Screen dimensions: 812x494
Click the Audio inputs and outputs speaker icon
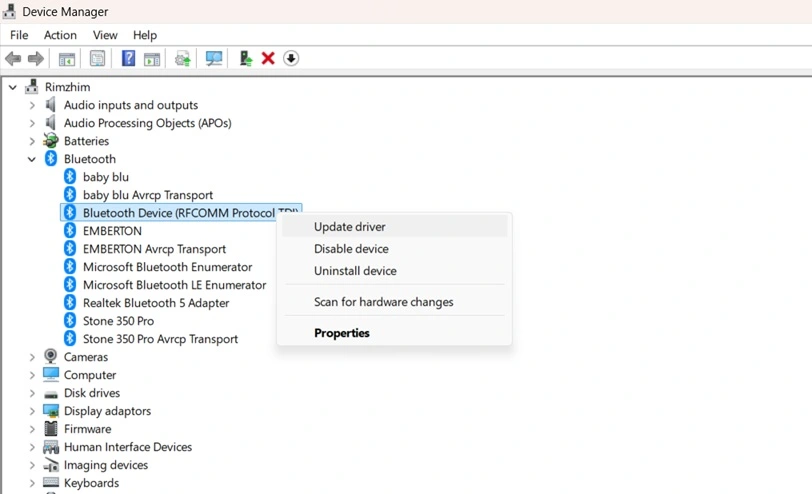point(50,105)
